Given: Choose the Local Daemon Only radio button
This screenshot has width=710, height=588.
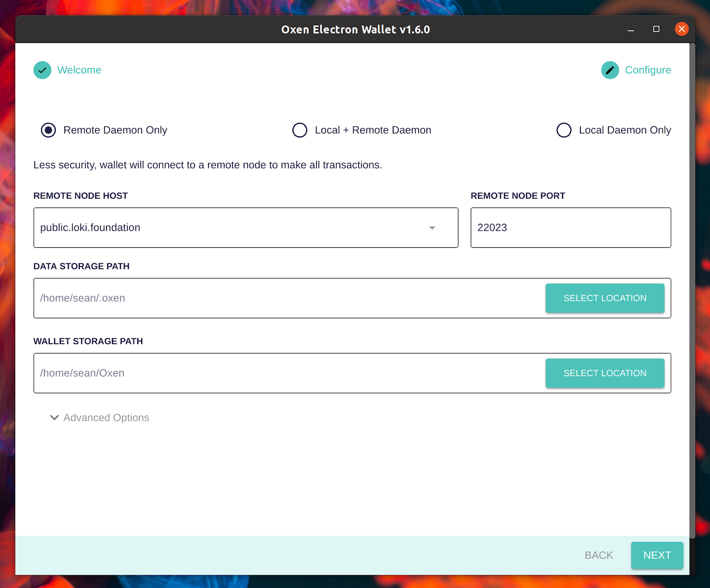Looking at the screenshot, I should 564,130.
